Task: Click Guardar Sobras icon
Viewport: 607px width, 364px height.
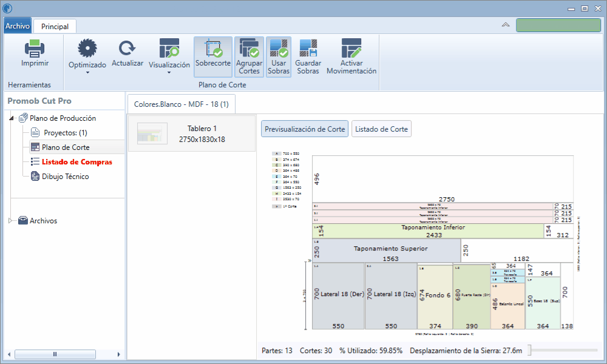Action: (308, 49)
